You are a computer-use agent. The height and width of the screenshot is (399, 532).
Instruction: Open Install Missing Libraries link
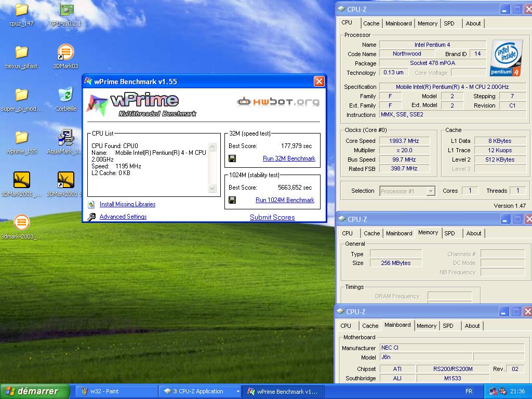coord(128,204)
